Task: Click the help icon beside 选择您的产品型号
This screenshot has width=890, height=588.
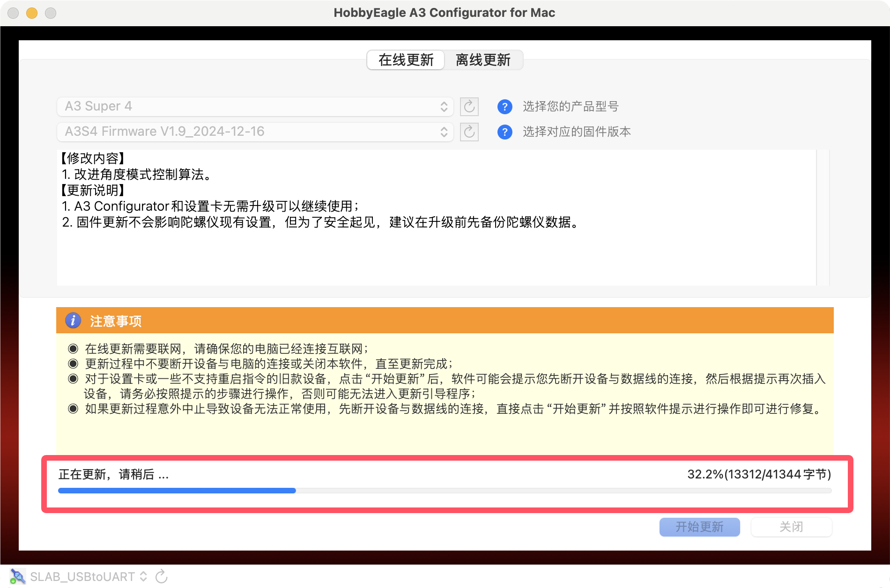Action: pyautogui.click(x=504, y=107)
